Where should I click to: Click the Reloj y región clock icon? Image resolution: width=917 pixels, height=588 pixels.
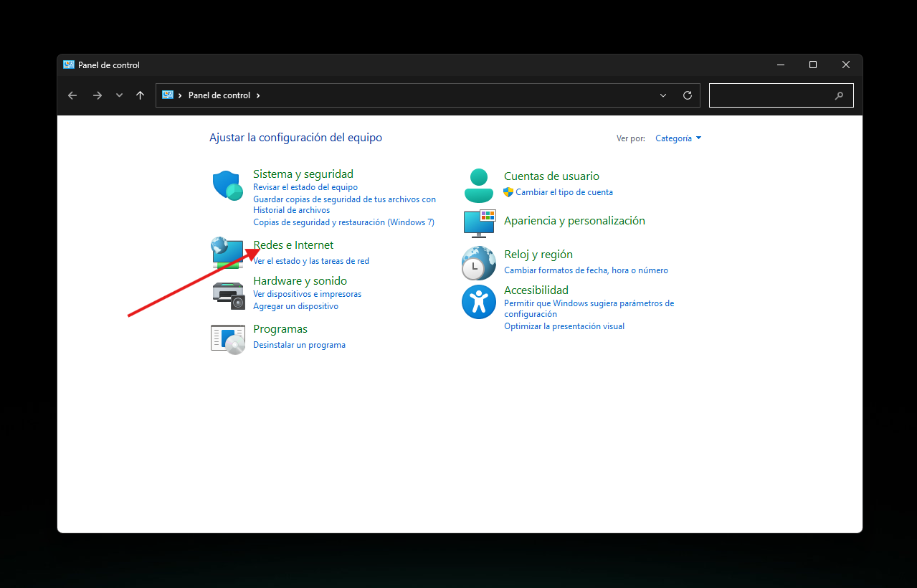tap(478, 263)
